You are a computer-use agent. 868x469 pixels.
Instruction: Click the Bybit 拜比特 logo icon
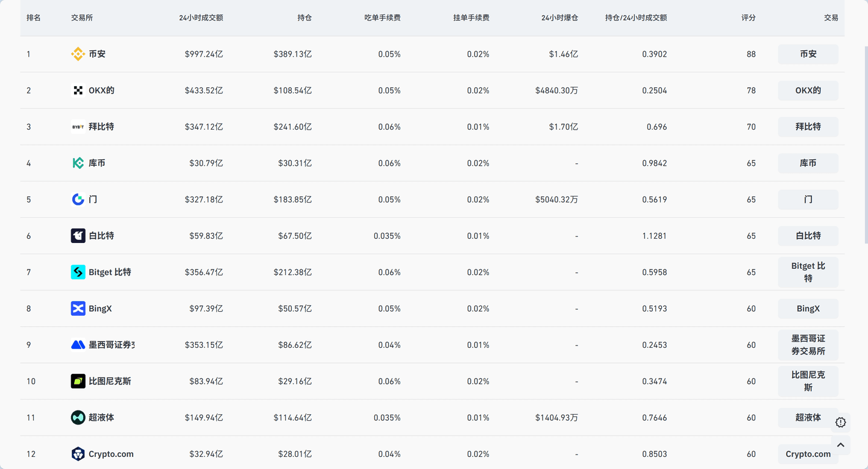click(78, 127)
